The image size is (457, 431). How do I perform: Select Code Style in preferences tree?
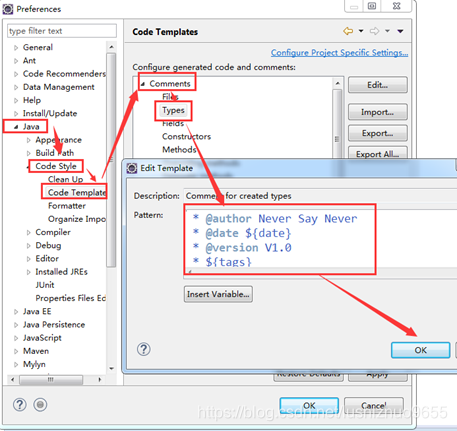(x=56, y=166)
